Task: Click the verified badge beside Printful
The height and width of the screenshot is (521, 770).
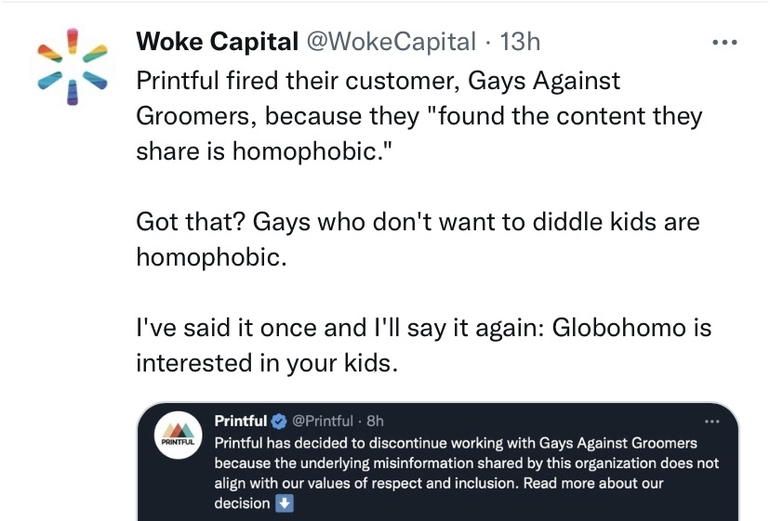Action: point(279,421)
